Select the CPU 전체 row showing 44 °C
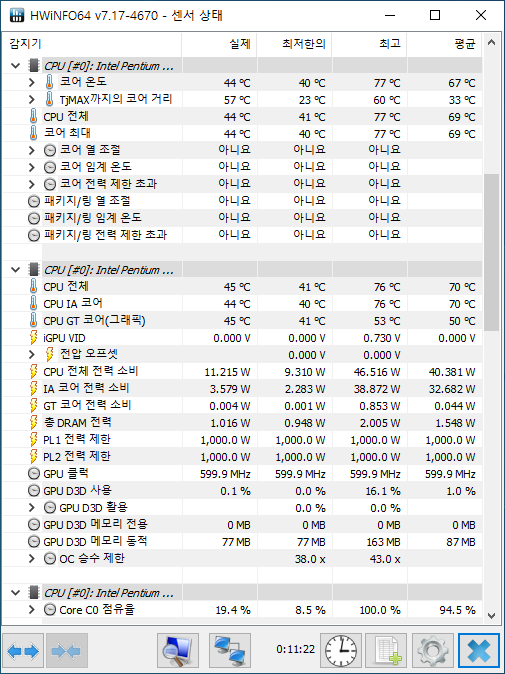 [x=242, y=116]
